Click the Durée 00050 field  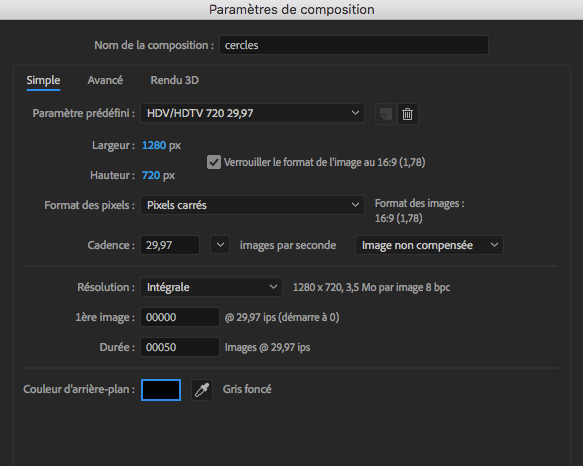pos(180,347)
